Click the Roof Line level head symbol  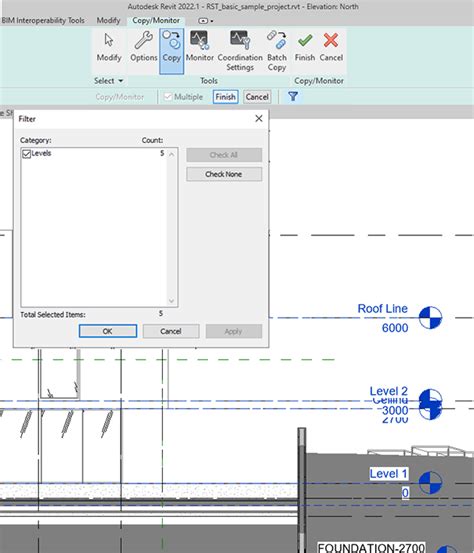[x=430, y=317]
